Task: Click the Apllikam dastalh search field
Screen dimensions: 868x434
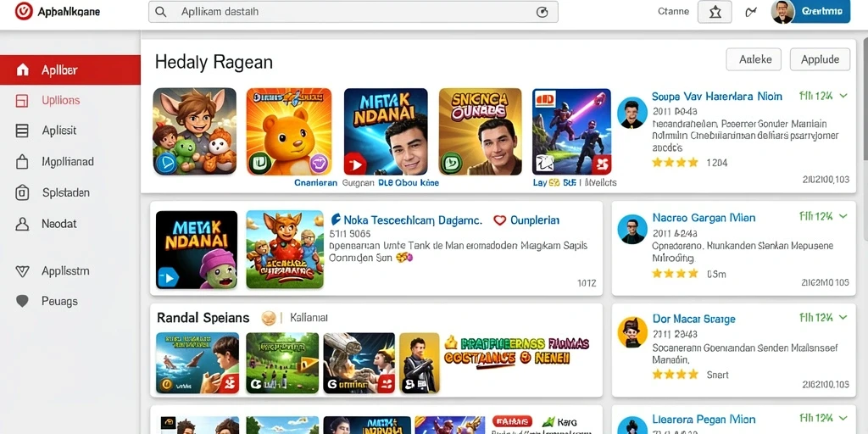Action: [x=353, y=12]
